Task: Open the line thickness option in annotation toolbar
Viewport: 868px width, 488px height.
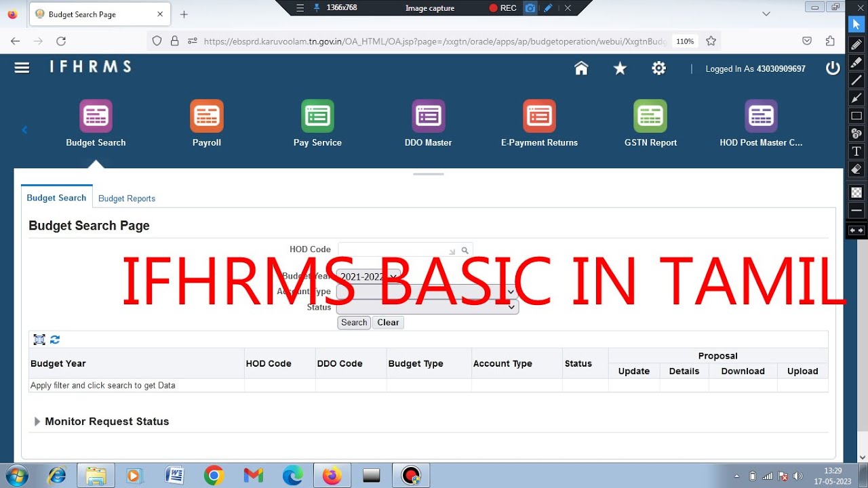Action: point(856,211)
